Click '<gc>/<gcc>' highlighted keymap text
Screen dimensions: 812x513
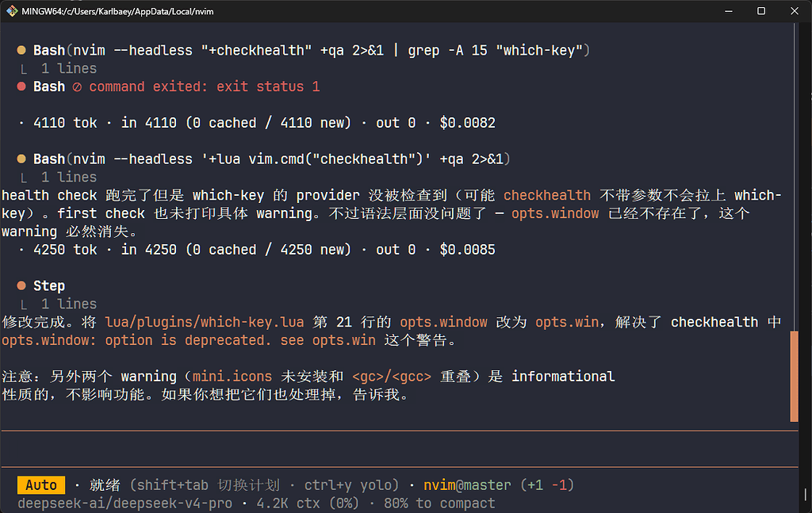[x=392, y=377]
